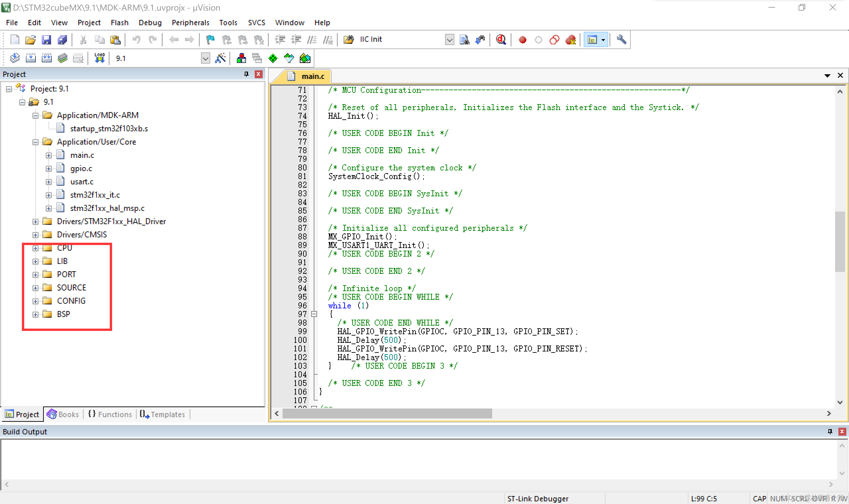Open the target selection dropdown showing 9.1

(206, 58)
